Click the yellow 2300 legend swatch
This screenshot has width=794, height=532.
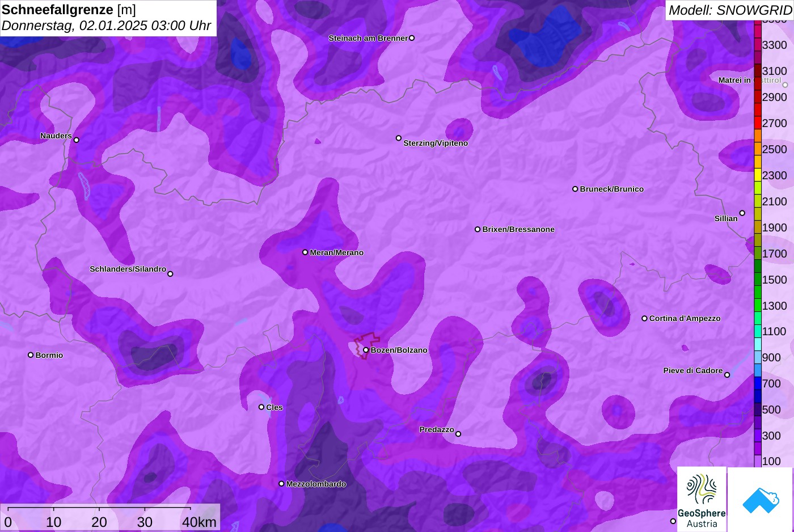(758, 175)
